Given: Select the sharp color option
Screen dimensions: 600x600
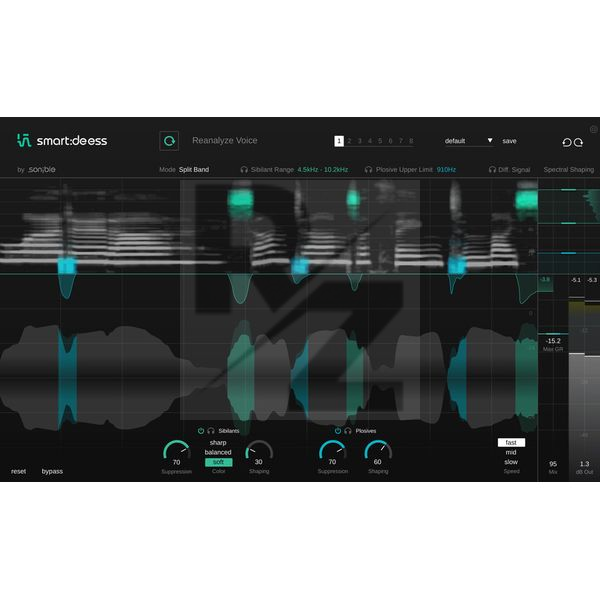Looking at the screenshot, I should tap(218, 442).
